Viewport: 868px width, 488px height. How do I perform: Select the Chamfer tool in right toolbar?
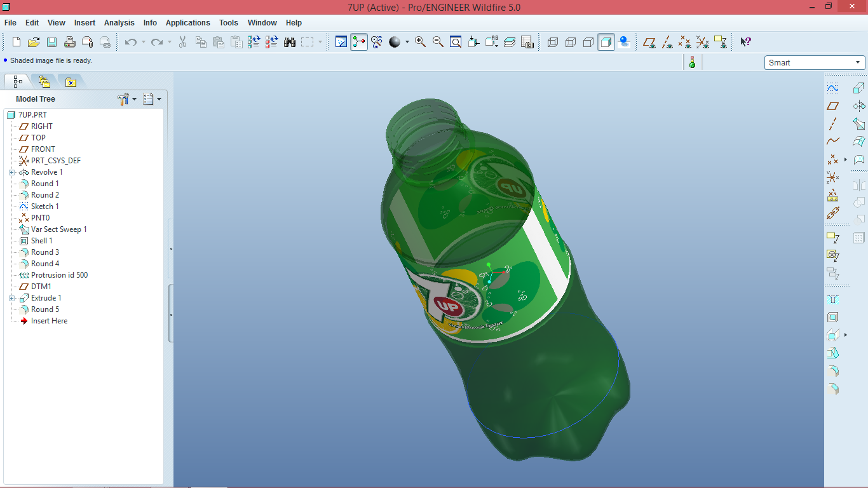pyautogui.click(x=832, y=389)
